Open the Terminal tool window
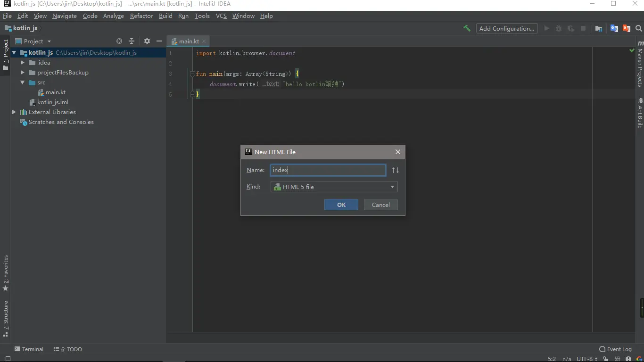The width and height of the screenshot is (644, 362). click(29, 349)
